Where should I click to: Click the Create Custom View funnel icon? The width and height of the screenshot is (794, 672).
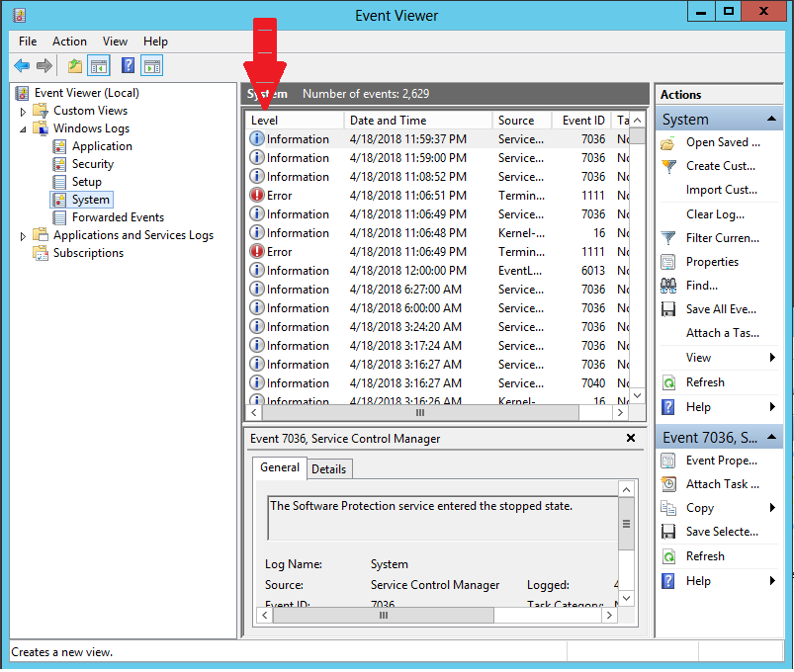[x=668, y=166]
